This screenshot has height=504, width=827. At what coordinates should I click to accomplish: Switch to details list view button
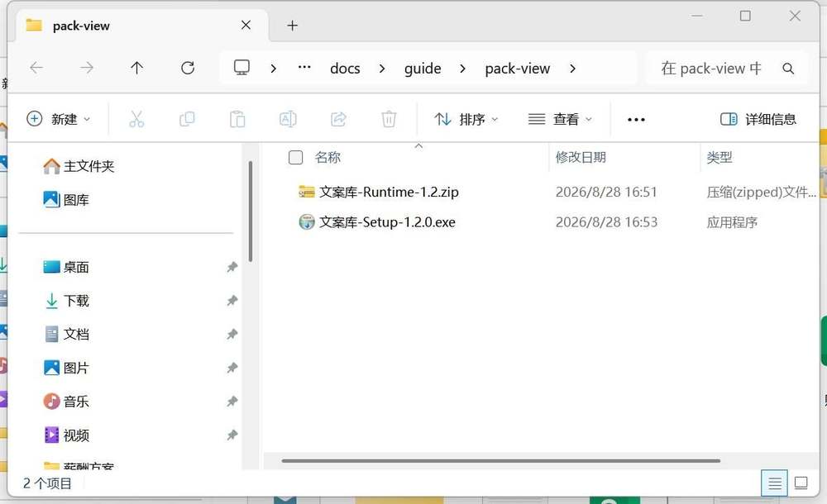point(774,483)
